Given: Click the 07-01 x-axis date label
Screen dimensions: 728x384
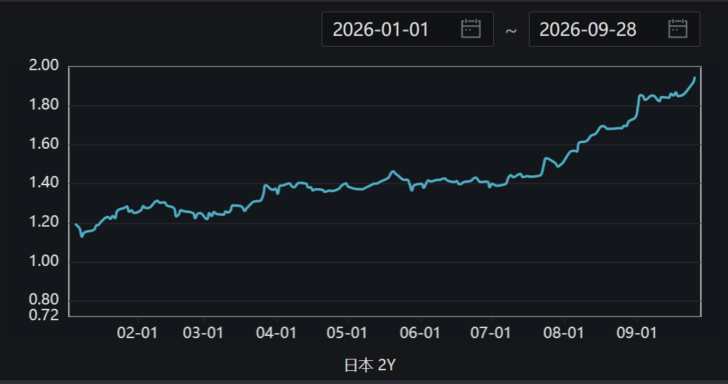Looking at the screenshot, I should [491, 332].
